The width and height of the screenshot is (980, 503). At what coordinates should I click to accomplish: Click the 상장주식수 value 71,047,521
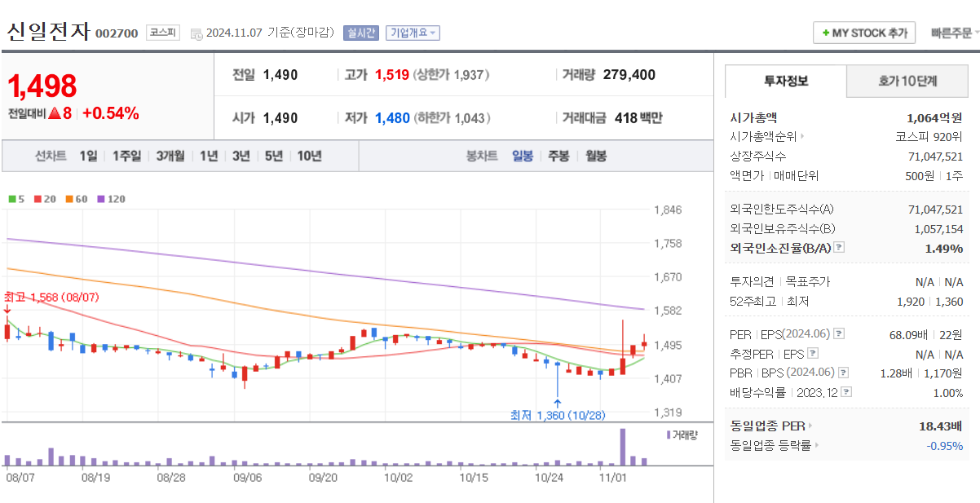935,157
